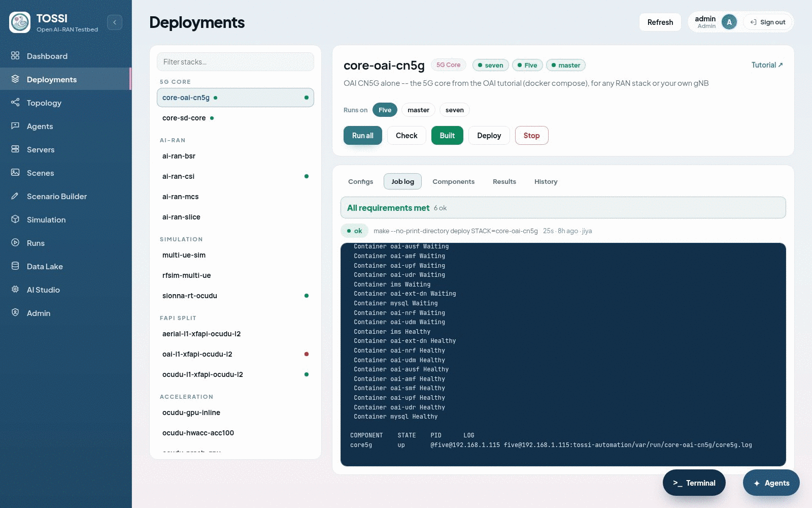Screen dimensions: 812x508
Task: Click the admin avatar circle
Action: coord(729,22)
